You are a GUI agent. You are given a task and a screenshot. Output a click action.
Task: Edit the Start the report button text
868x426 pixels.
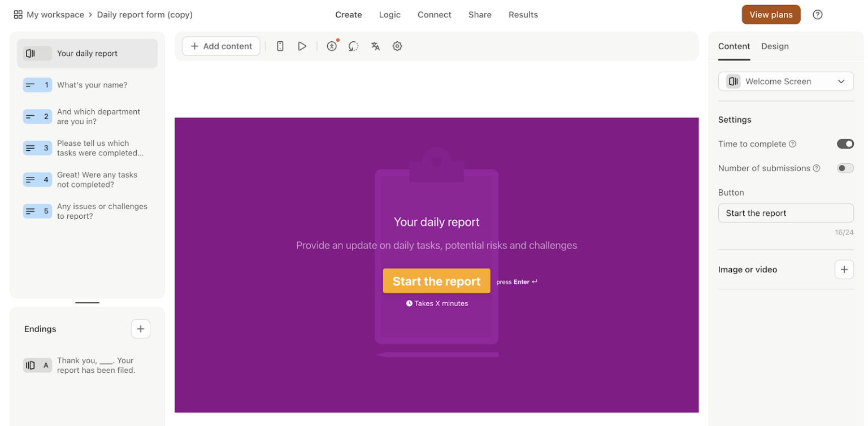click(x=785, y=213)
